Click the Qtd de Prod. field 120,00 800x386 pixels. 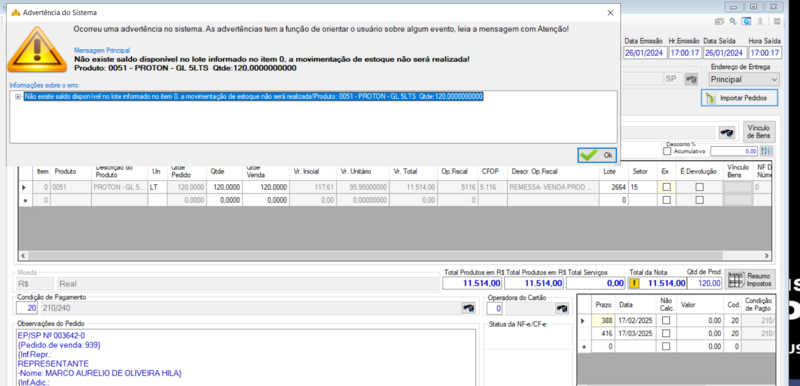coord(705,283)
